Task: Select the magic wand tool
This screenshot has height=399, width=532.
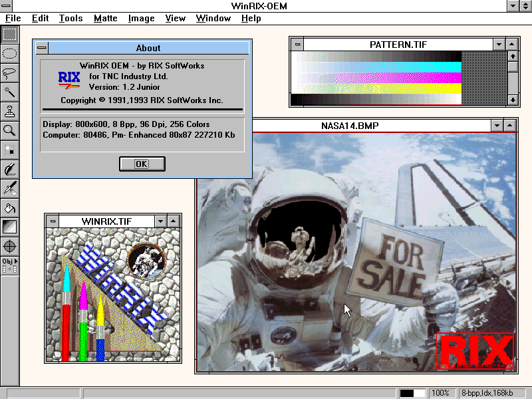Action: pos(9,92)
